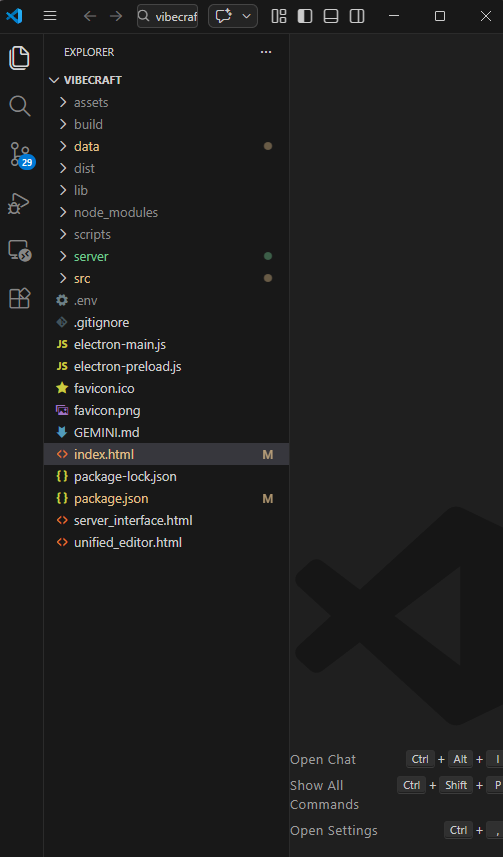Viewport: 503px width, 857px height.
Task: Click the braces icon of package-lock.json
Action: [x=62, y=476]
